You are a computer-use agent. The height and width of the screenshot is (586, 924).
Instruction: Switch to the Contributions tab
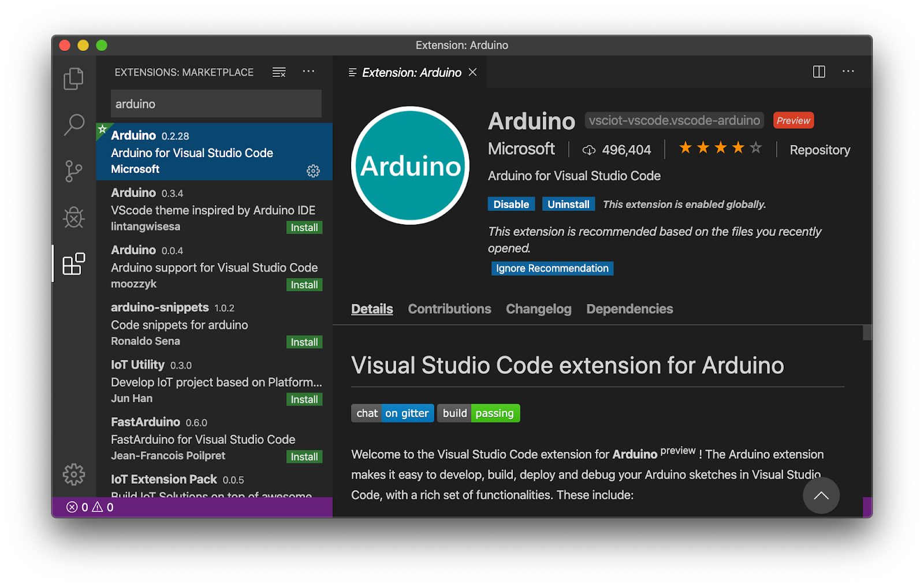pyautogui.click(x=449, y=309)
